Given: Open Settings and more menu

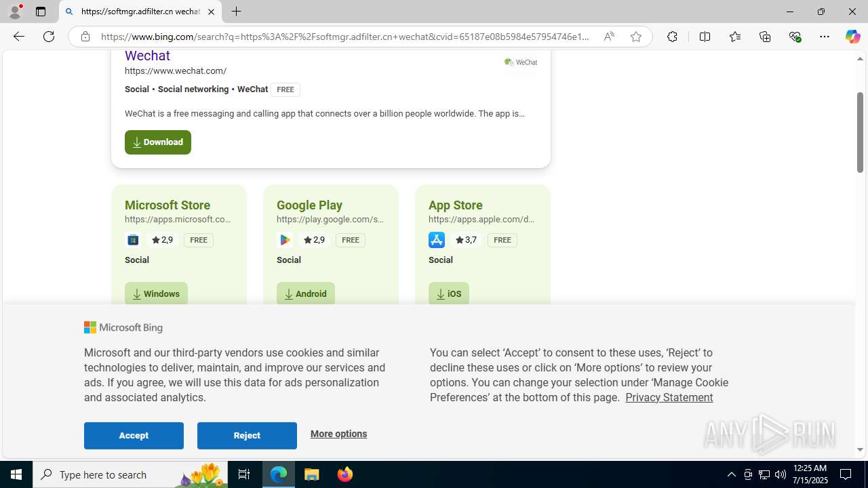Looking at the screenshot, I should click(x=825, y=37).
